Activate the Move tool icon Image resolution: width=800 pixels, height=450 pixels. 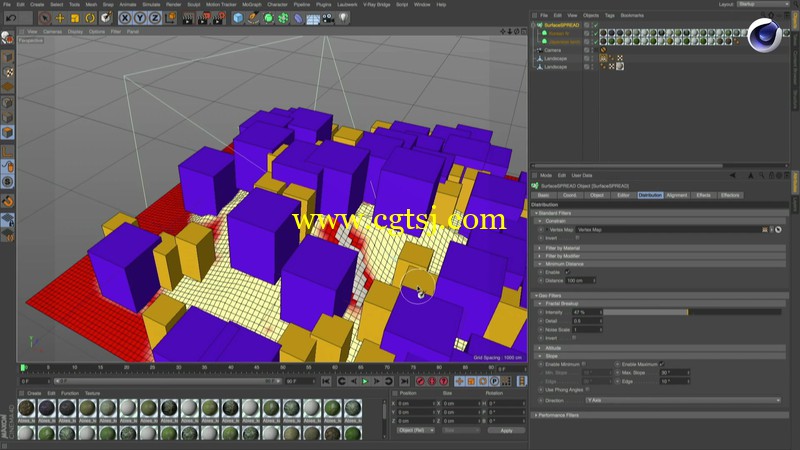pyautogui.click(x=60, y=18)
